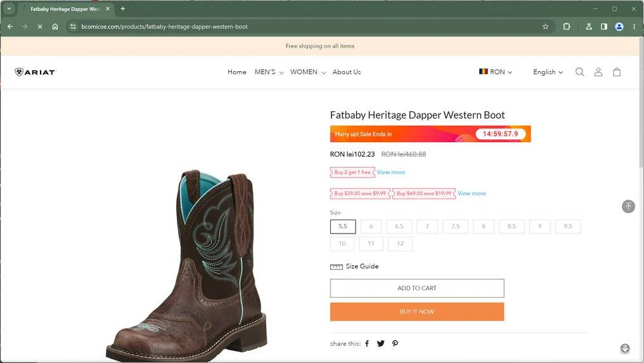Expand the WOMEN menu
This screenshot has width=644, height=363.
pos(307,72)
